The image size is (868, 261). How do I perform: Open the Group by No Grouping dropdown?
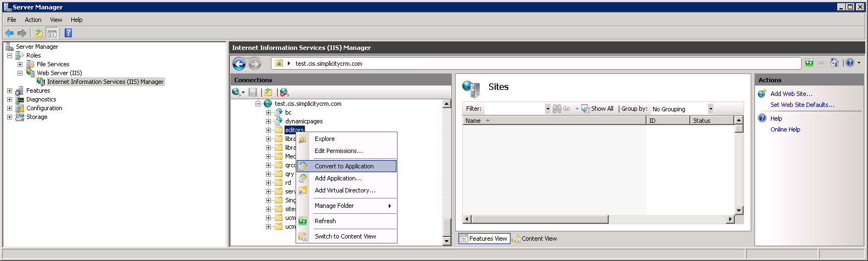(x=710, y=109)
